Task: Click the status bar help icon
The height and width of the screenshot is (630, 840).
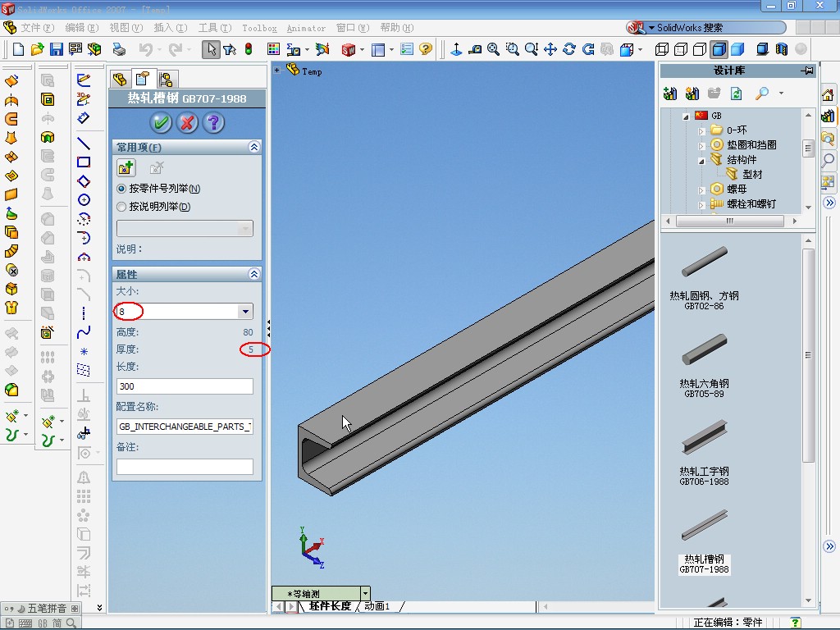Action: coord(796,623)
